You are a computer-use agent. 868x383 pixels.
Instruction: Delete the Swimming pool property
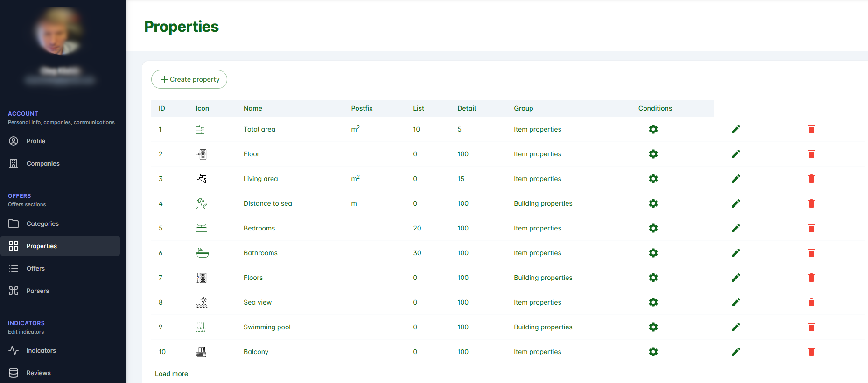pyautogui.click(x=812, y=327)
